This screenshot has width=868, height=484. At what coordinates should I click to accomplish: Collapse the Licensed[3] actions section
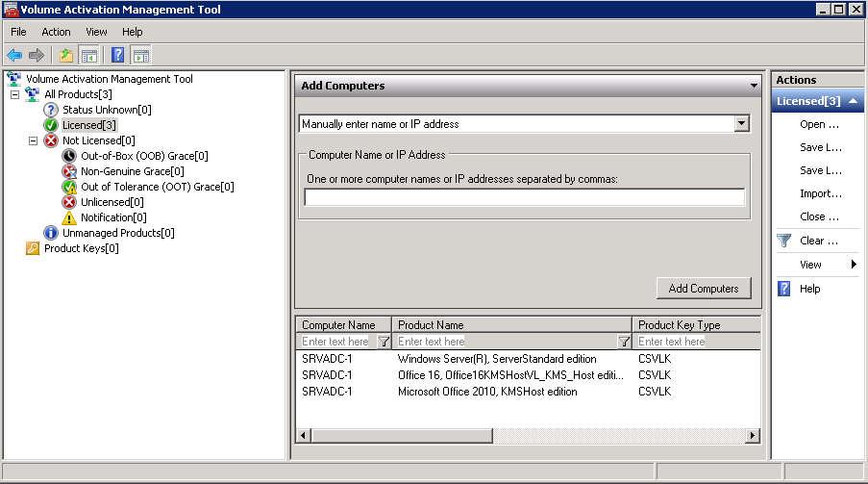[x=853, y=101]
